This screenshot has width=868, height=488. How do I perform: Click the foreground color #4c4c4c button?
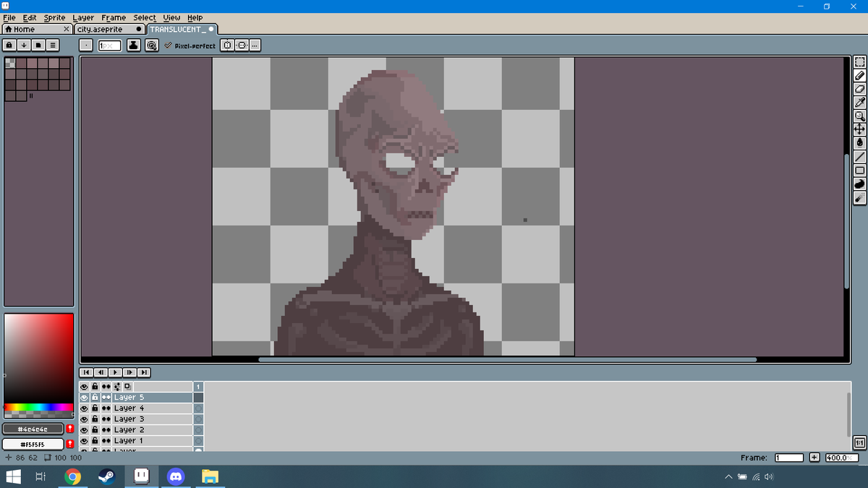(x=34, y=429)
